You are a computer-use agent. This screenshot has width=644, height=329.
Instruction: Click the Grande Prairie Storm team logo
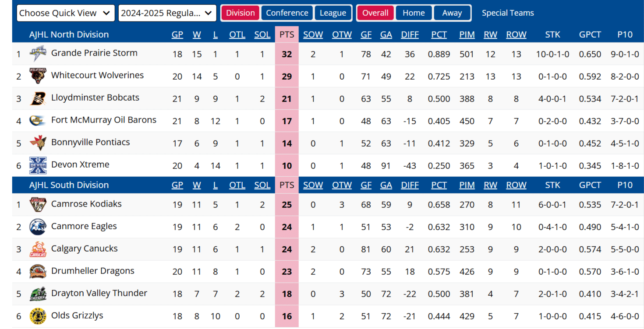(38, 54)
